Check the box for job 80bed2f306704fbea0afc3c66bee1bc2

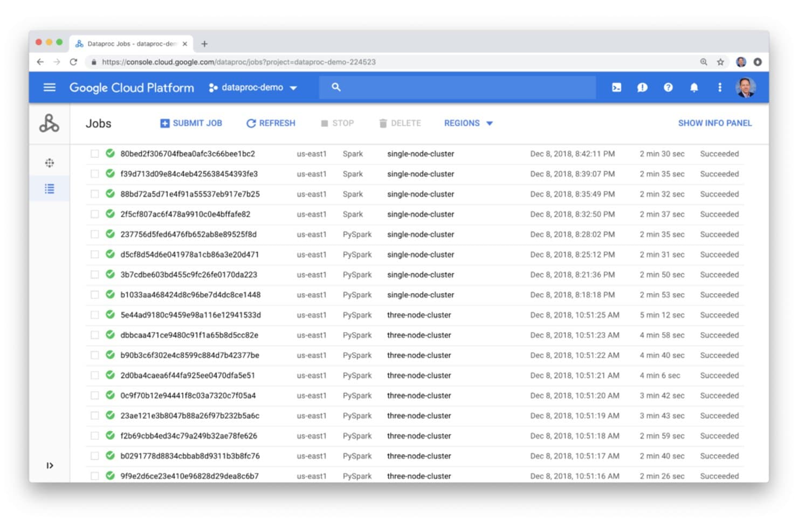coord(95,154)
